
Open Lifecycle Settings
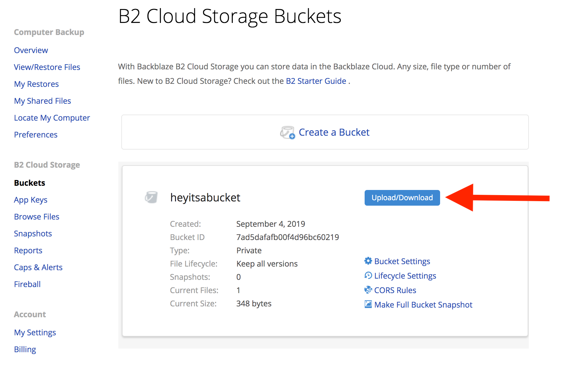405,276
